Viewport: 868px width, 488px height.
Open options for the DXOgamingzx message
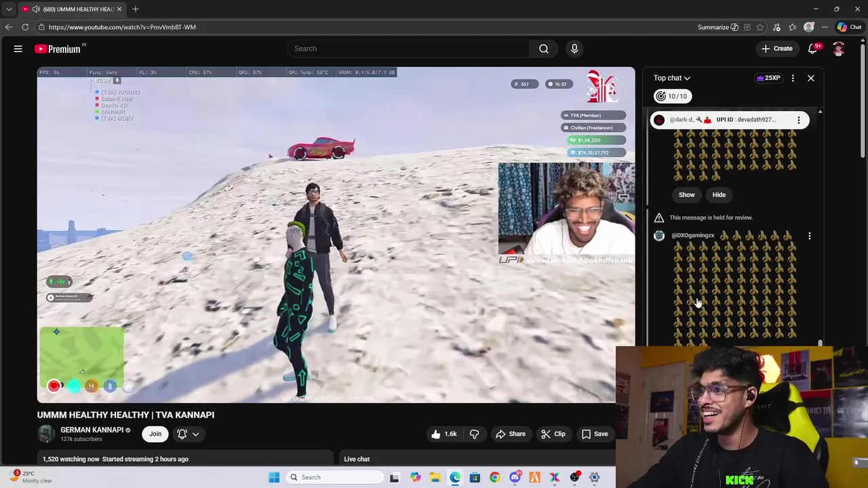(809, 236)
